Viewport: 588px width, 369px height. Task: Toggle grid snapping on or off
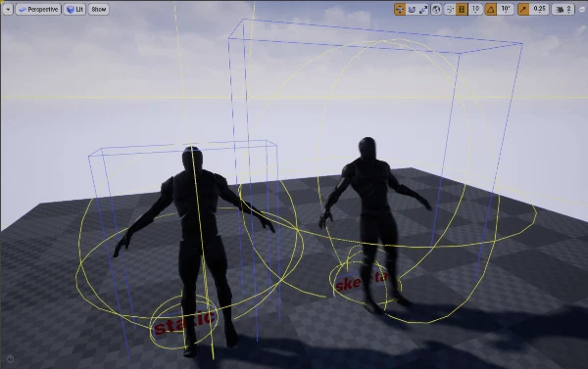462,10
